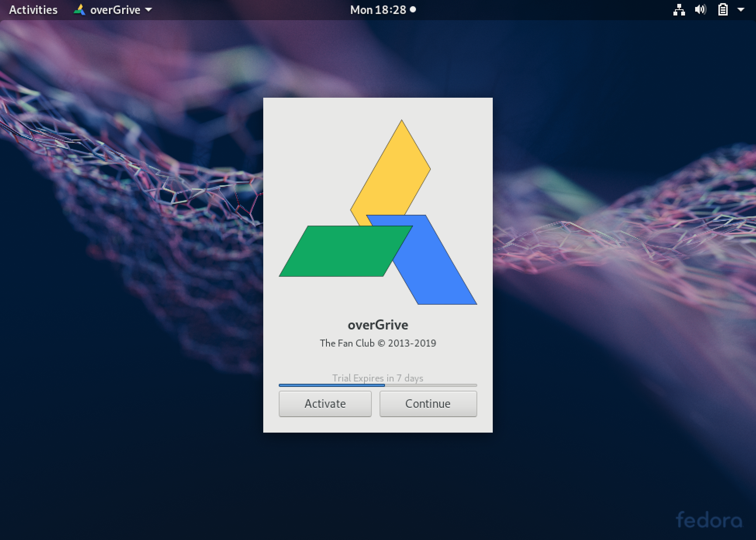Click the volume speaker icon
This screenshot has width=756, height=540.
[701, 10]
